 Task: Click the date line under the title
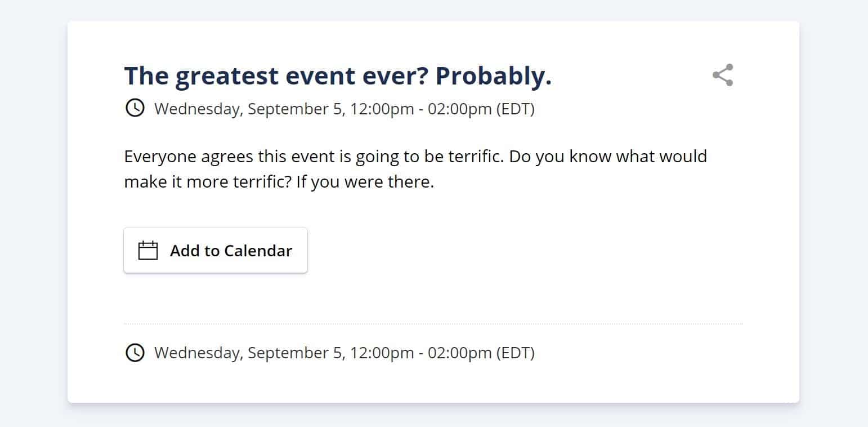(x=344, y=109)
